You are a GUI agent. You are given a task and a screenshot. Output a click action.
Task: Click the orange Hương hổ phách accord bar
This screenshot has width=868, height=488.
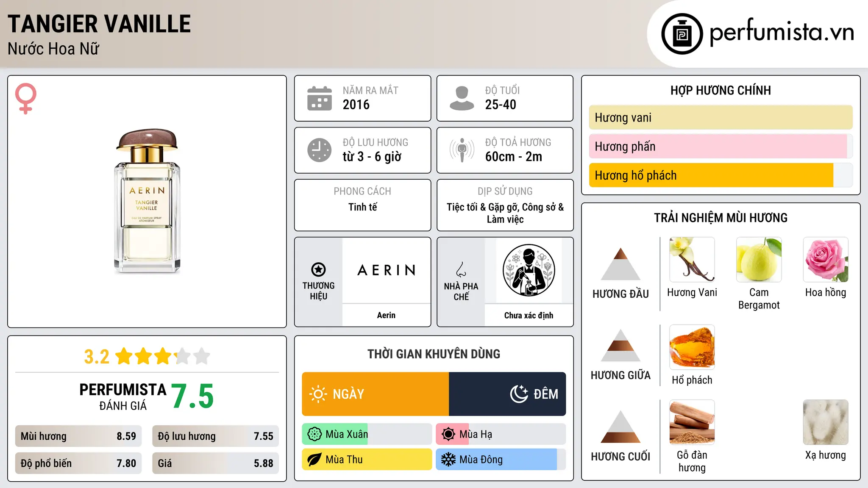[x=711, y=175]
